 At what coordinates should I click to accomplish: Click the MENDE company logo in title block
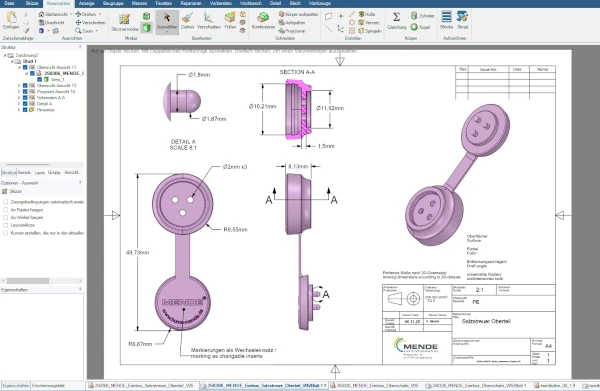pos(416,347)
